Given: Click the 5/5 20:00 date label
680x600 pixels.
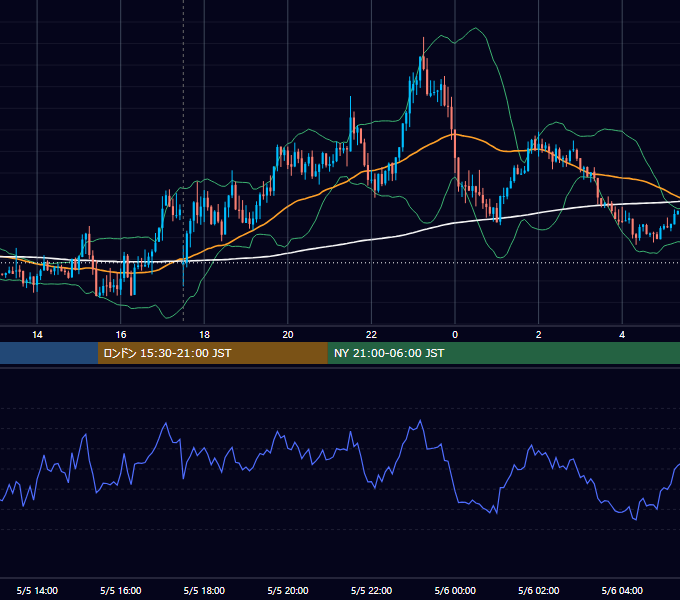Looking at the screenshot, I should tap(288, 590).
